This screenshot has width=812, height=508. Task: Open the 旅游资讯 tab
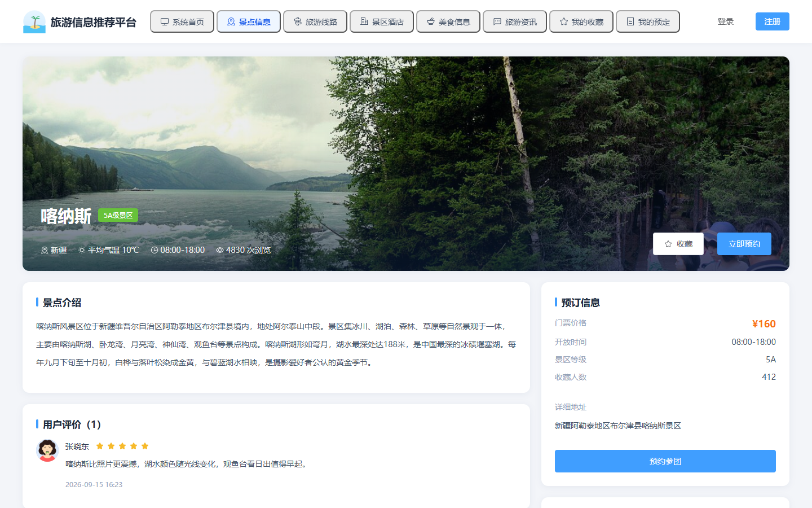pyautogui.click(x=515, y=21)
